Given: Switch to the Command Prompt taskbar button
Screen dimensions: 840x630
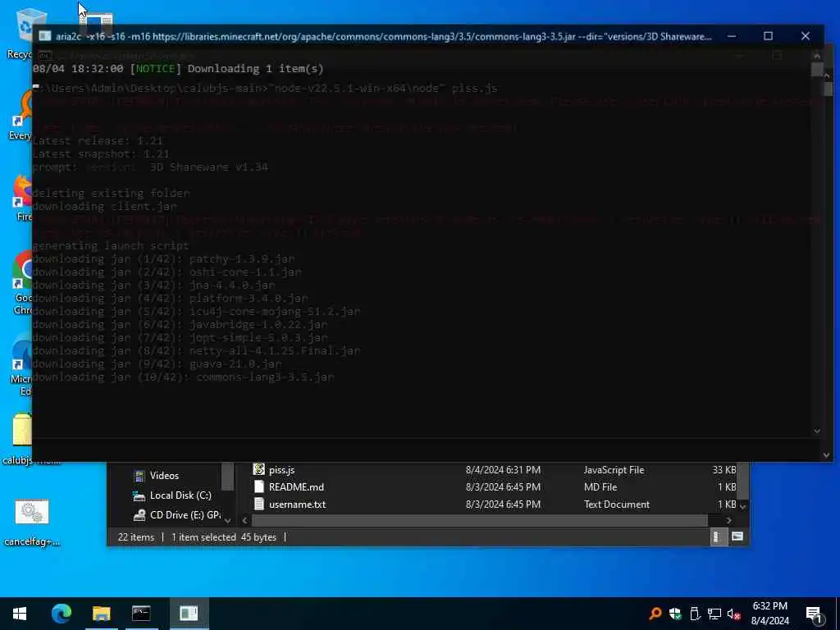Looking at the screenshot, I should [141, 614].
